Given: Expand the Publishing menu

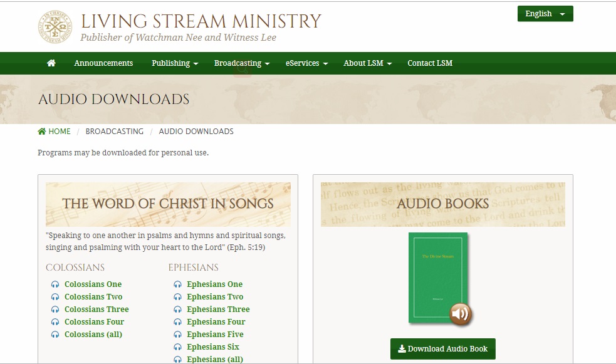Looking at the screenshot, I should click(x=175, y=63).
